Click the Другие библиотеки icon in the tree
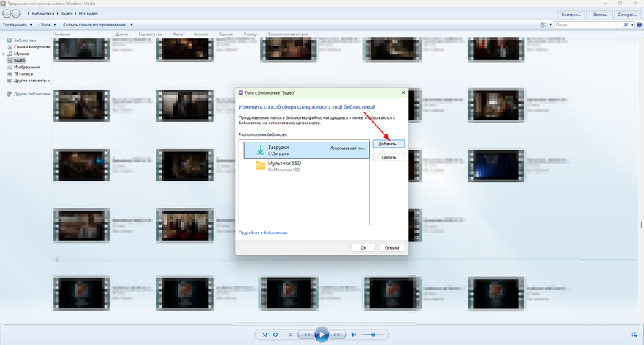This screenshot has width=644, height=345. 10,94
